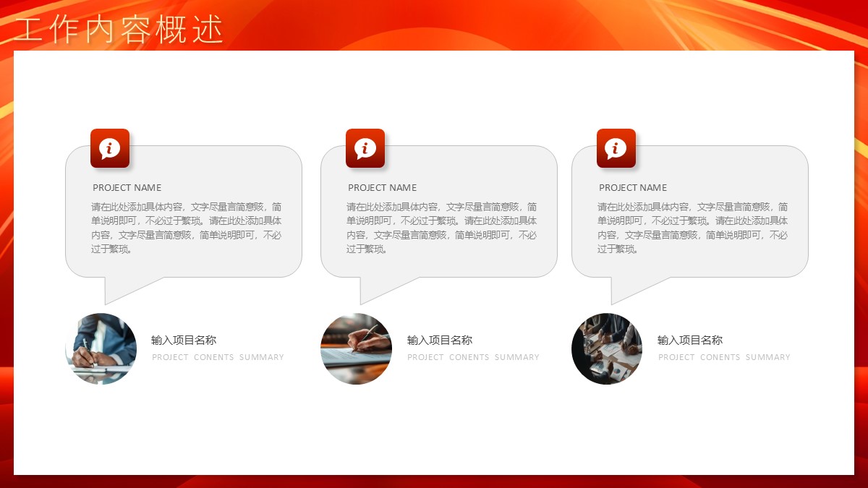Select the info icon above the middle bubble
The width and height of the screenshot is (868, 488).
click(365, 148)
